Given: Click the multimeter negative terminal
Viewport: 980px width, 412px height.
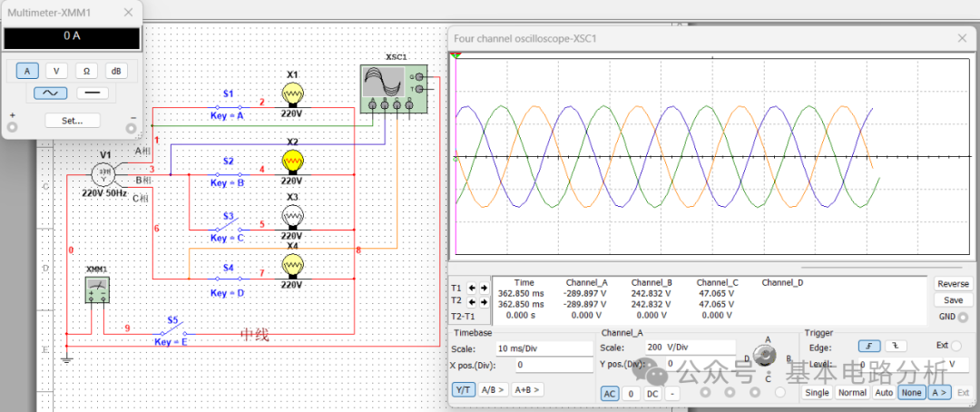Looking at the screenshot, I should coord(132,128).
